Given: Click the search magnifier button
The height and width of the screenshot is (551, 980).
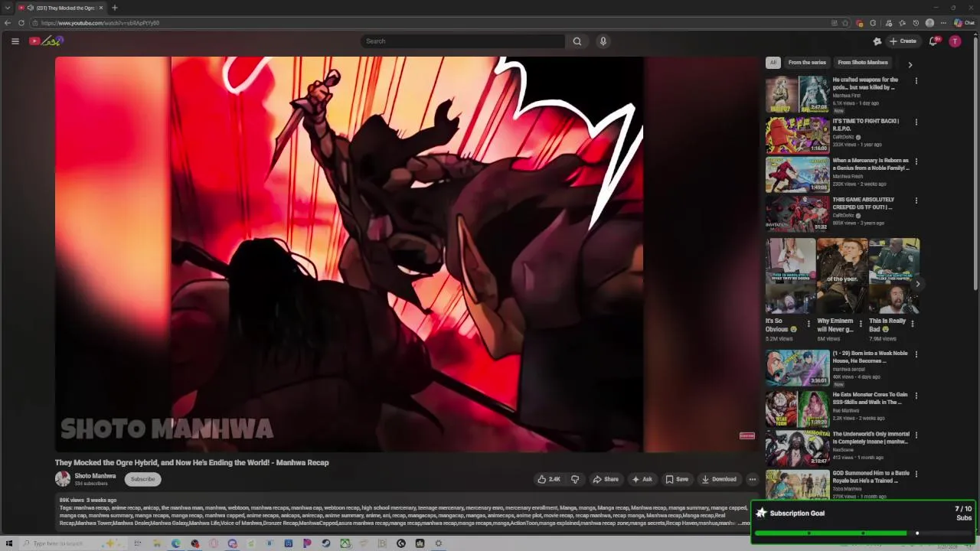Looking at the screenshot, I should [x=577, y=41].
